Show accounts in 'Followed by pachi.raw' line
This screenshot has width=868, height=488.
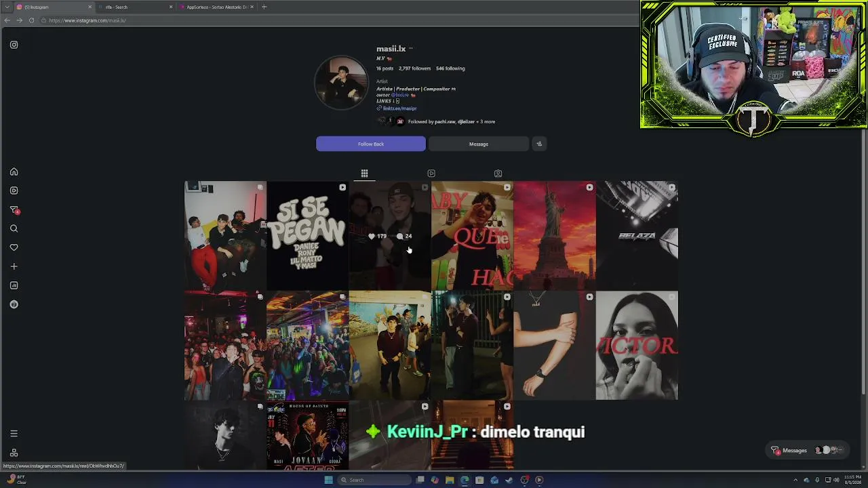tap(452, 122)
